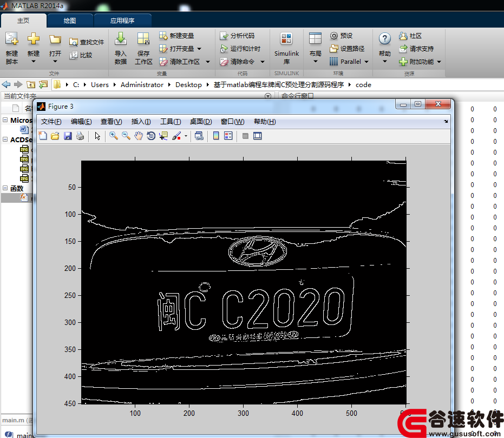Open the 查看(V) menu in Figure 3

[111, 122]
